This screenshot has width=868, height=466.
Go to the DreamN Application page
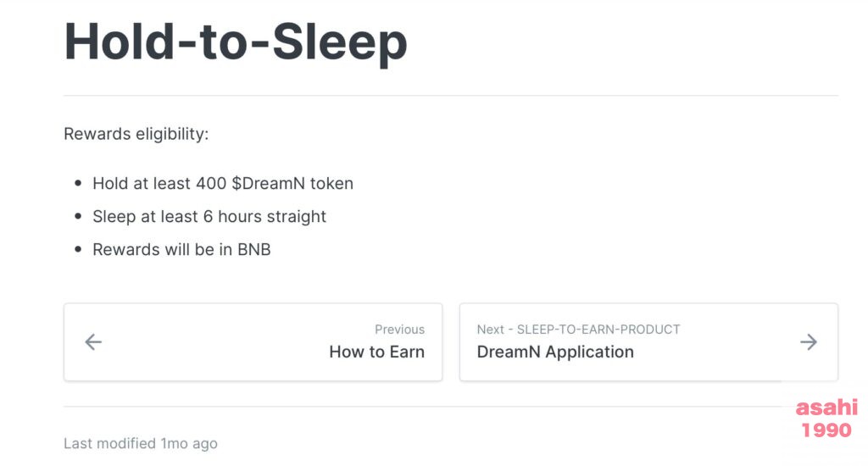pos(555,352)
